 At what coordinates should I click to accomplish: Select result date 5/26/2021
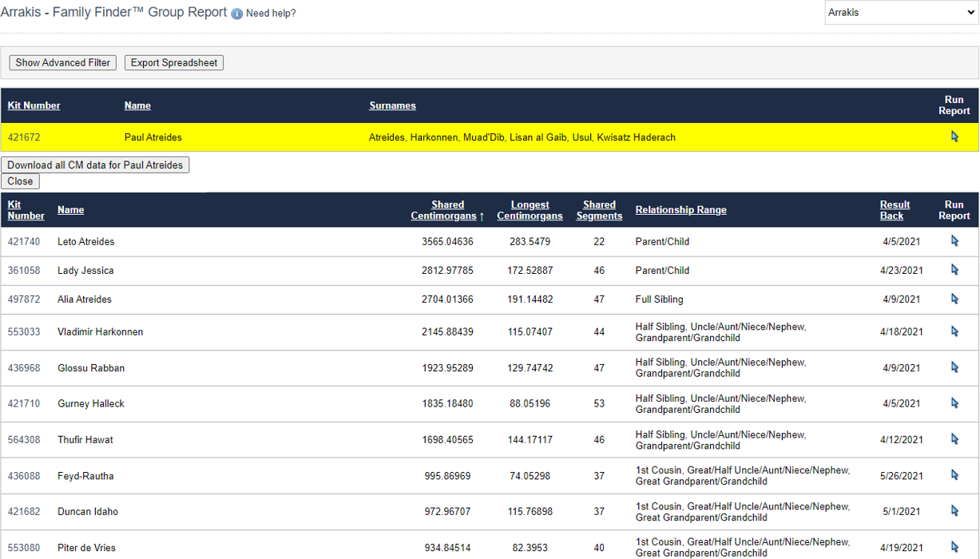click(902, 476)
